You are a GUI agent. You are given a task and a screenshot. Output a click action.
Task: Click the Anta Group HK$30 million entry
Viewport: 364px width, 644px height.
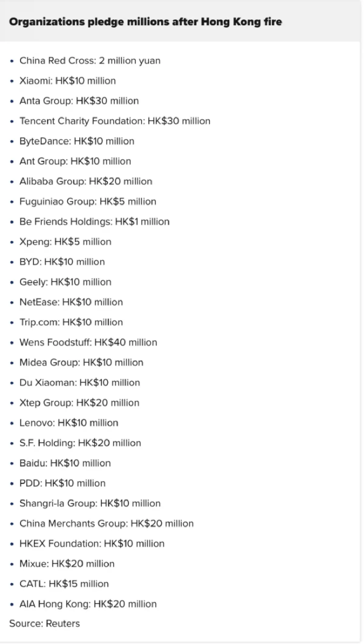79,101
